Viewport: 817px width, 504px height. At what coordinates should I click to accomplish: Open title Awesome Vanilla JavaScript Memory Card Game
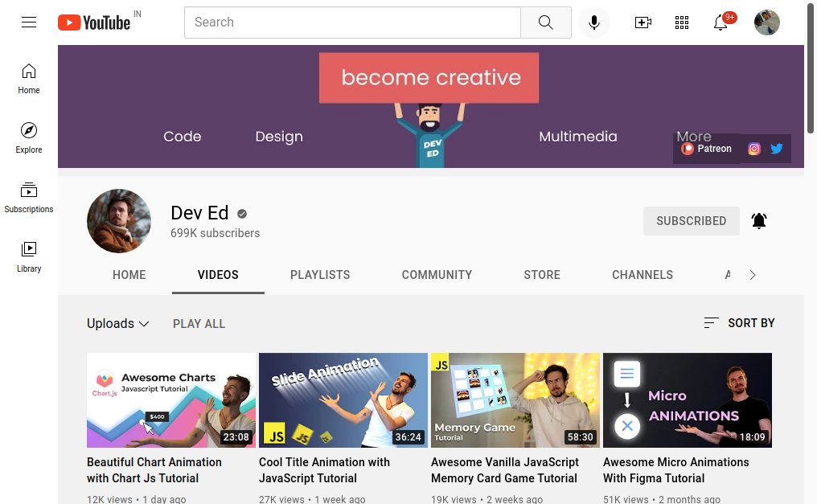pyautogui.click(x=505, y=470)
